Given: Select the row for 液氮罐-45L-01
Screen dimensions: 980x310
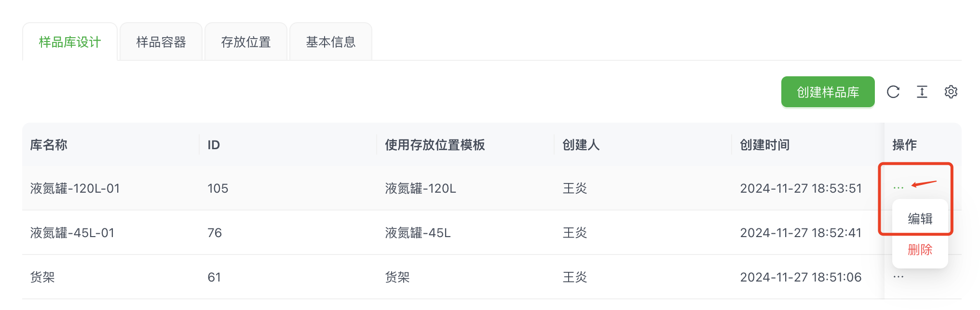Looking at the screenshot, I should pos(289,233).
